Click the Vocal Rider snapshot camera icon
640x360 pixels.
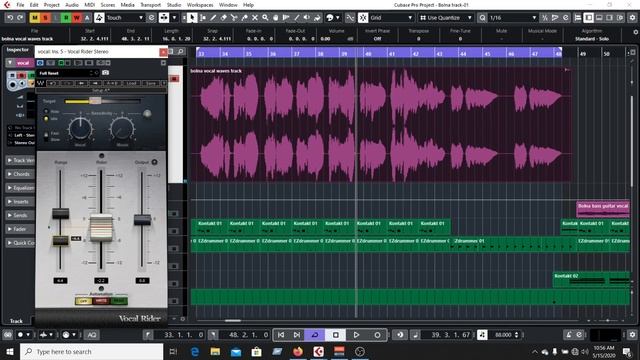pyautogui.click(x=105, y=73)
